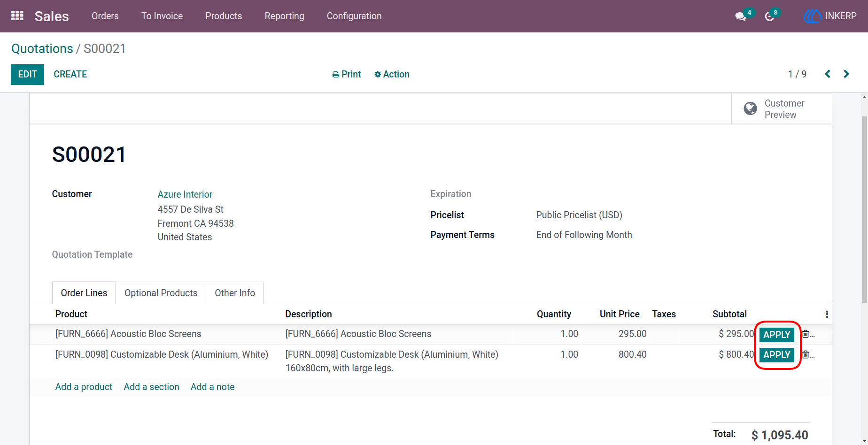
Task: Apply on Customizable Desk line
Action: pos(776,355)
